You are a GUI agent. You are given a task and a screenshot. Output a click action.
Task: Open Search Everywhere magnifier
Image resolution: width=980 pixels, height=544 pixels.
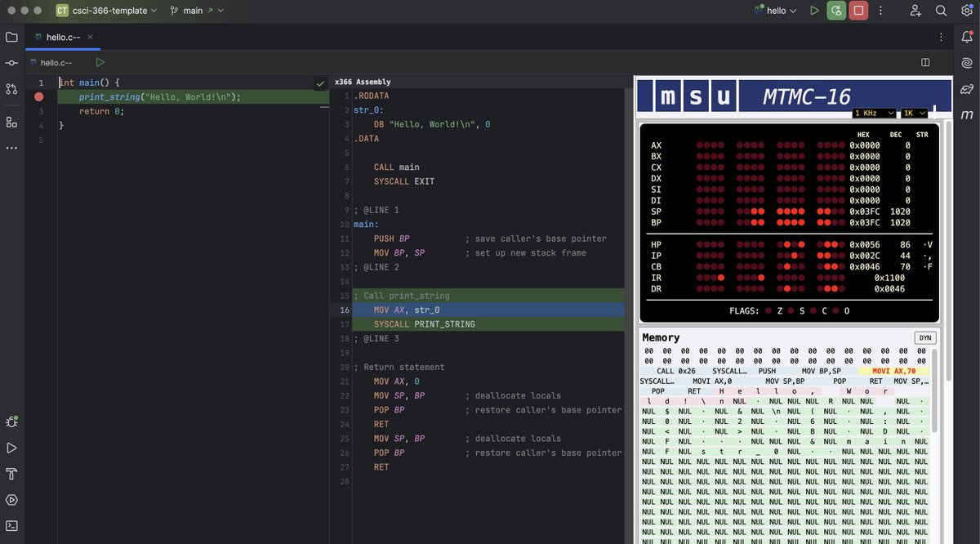[941, 11]
